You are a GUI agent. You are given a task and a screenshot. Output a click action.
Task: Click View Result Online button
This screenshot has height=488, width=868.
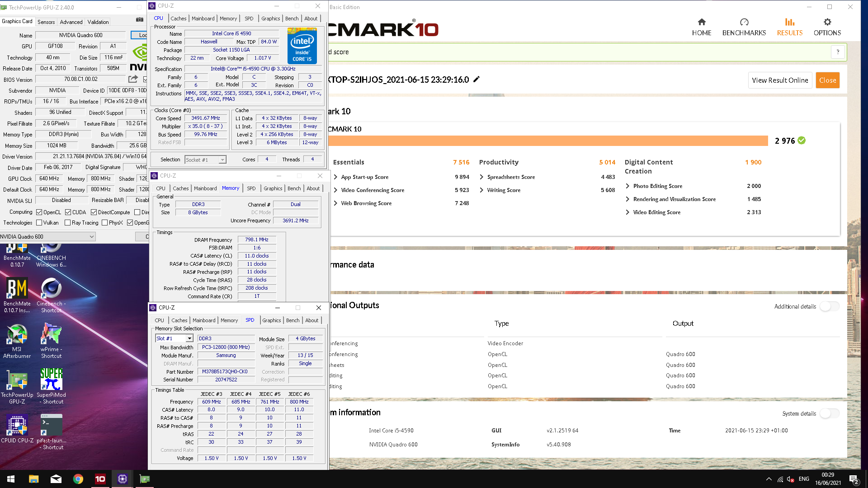point(780,80)
